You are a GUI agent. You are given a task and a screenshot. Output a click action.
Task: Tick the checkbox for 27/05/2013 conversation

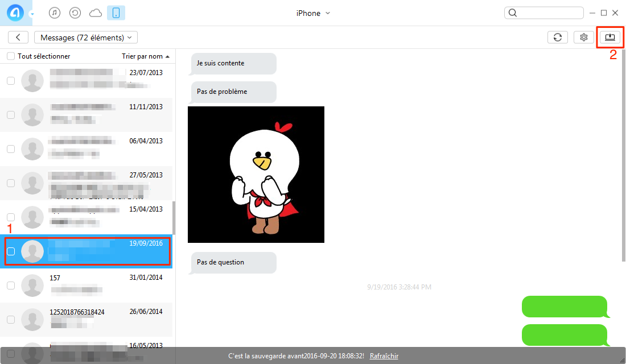(11, 183)
